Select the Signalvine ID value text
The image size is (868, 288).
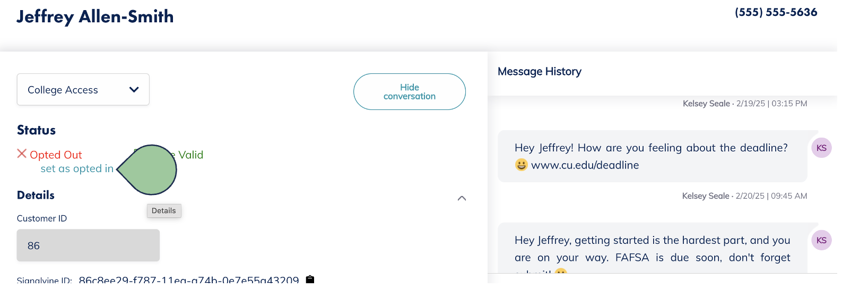[x=188, y=280]
